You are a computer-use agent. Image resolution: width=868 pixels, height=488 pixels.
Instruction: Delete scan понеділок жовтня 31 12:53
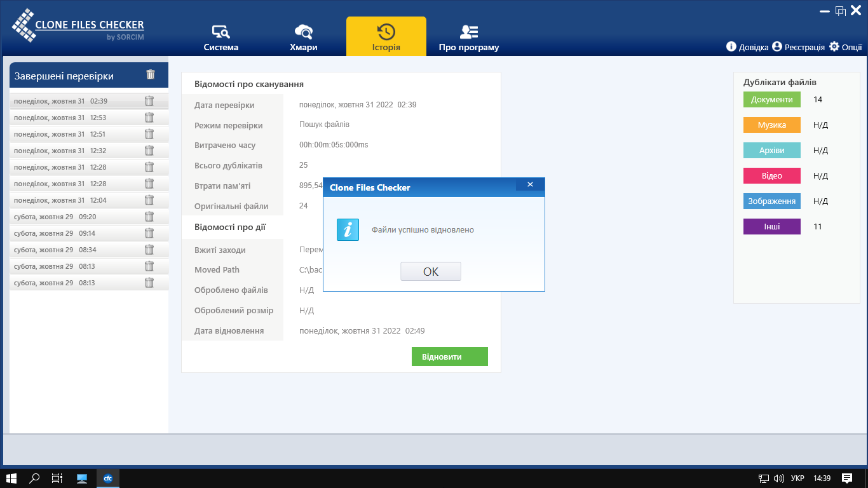click(149, 118)
